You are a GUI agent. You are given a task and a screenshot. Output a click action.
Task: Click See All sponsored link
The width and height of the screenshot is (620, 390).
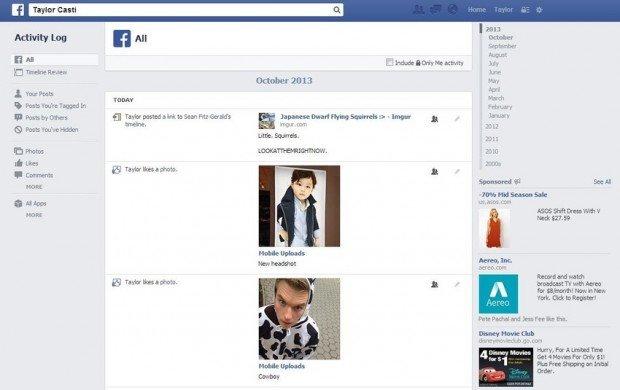tap(602, 182)
